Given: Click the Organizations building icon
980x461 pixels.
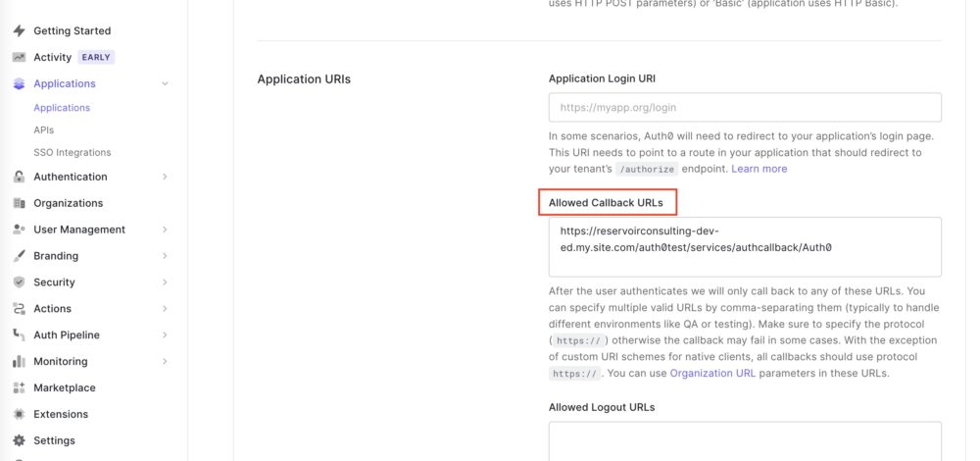Looking at the screenshot, I should click(x=19, y=203).
